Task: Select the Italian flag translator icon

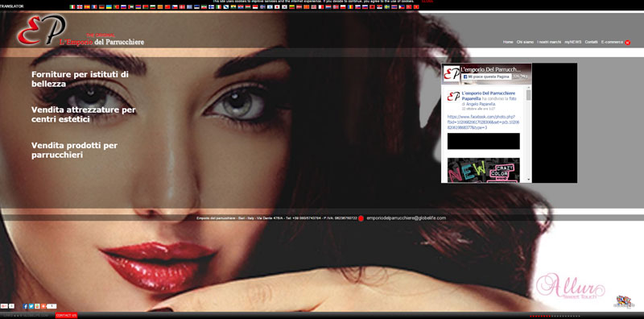Action: (72, 7)
